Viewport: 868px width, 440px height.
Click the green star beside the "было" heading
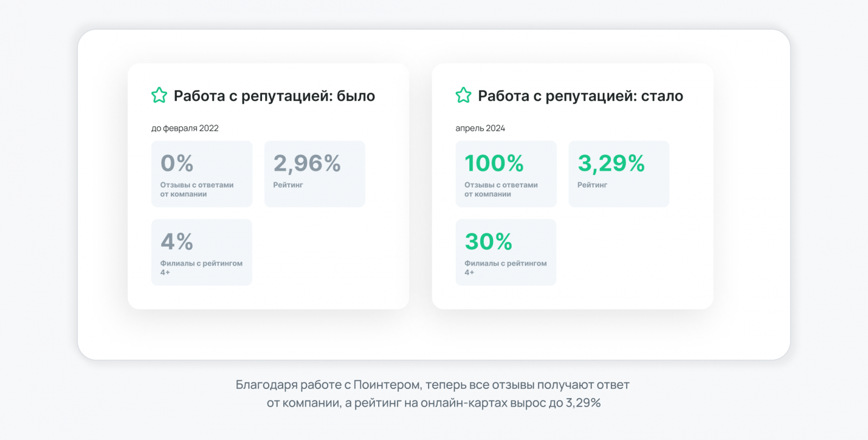159,95
